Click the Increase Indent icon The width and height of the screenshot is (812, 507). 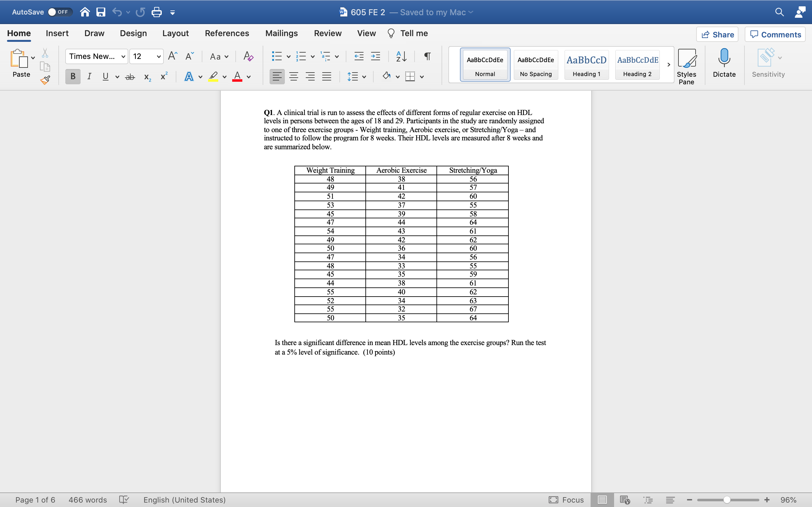tap(376, 56)
